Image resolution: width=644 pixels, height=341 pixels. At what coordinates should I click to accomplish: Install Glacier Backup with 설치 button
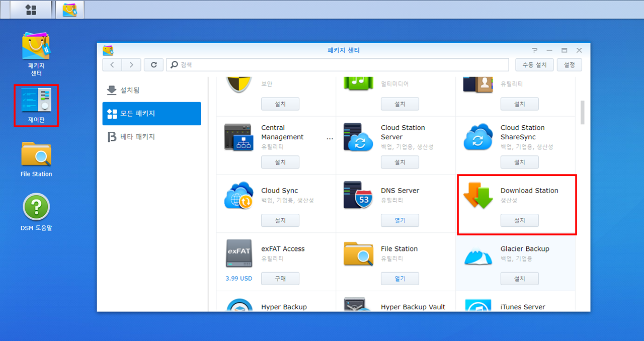click(520, 279)
